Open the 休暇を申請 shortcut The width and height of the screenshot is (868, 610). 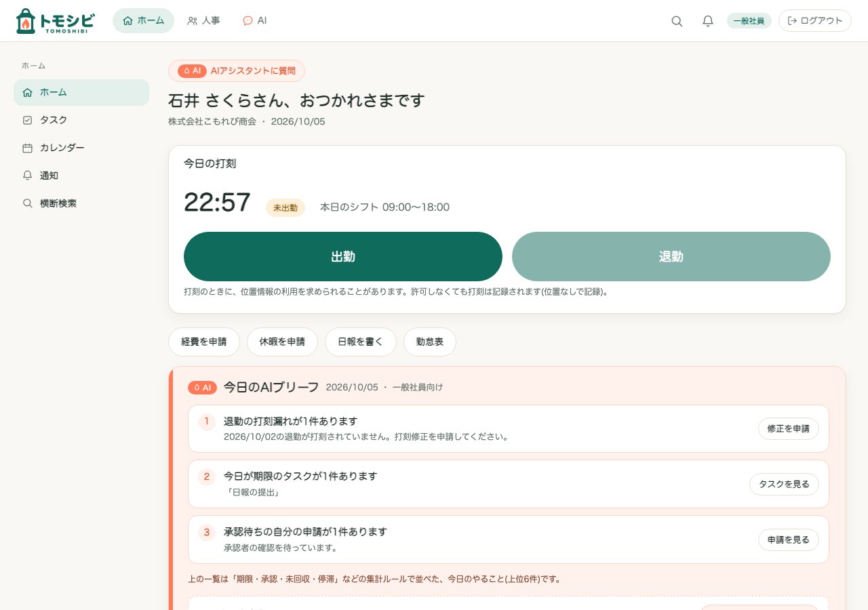pos(282,342)
